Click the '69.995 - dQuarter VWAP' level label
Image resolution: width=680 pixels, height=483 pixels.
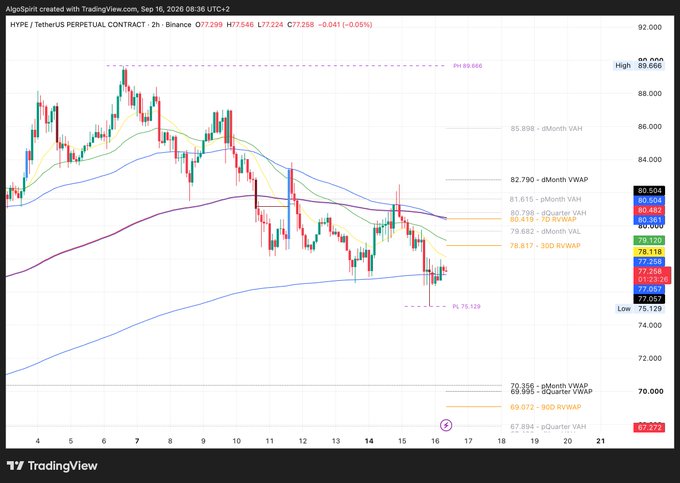[551, 392]
